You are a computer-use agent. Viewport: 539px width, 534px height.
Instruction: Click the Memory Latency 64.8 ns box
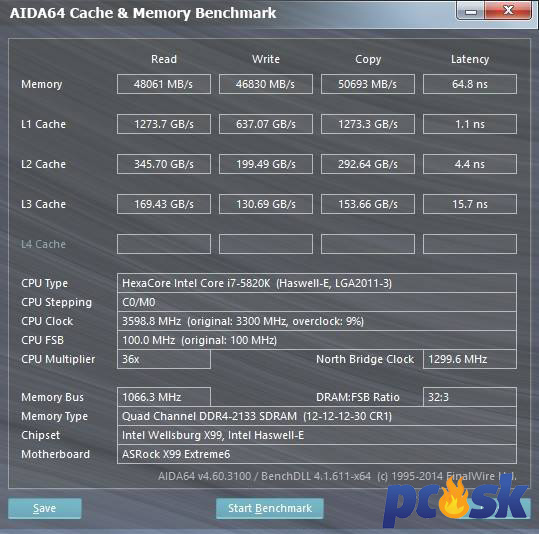(470, 84)
